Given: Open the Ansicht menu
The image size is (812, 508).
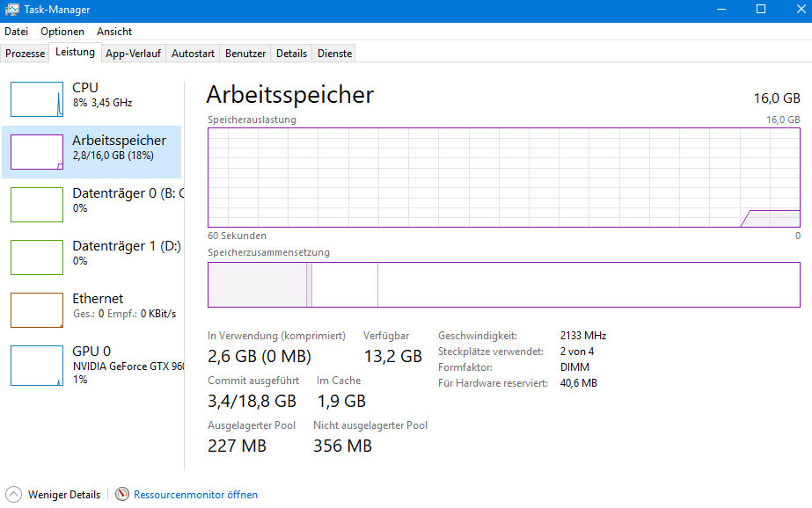Looking at the screenshot, I should coord(114,31).
